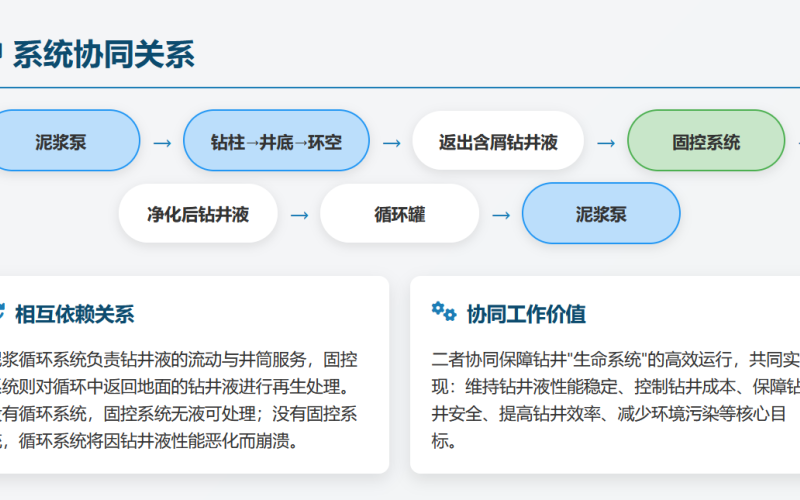Click the arrow between 净化后钻井液 and 循环罐
The width and height of the screenshot is (800, 500).
pos(299,215)
